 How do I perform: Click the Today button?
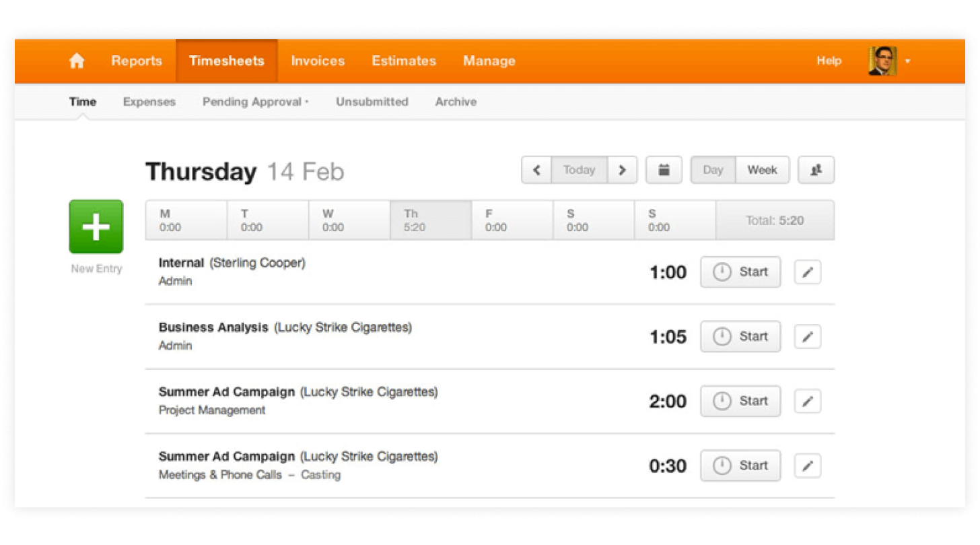point(580,170)
